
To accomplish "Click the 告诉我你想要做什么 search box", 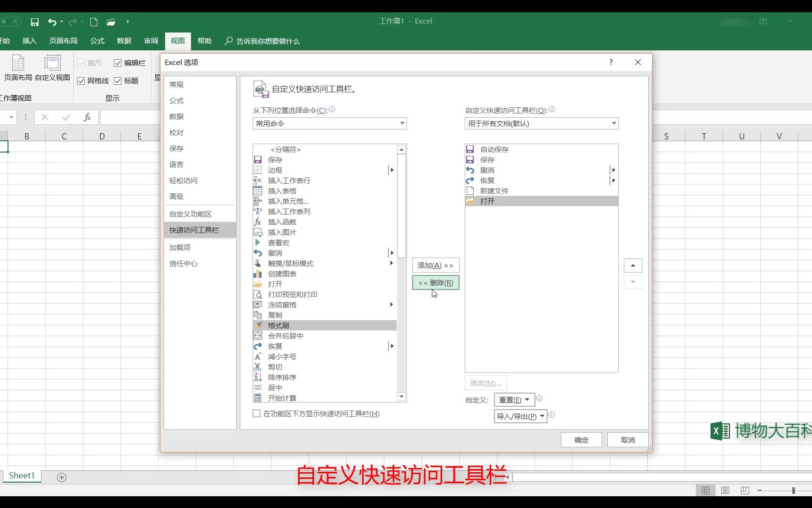I will (x=263, y=41).
